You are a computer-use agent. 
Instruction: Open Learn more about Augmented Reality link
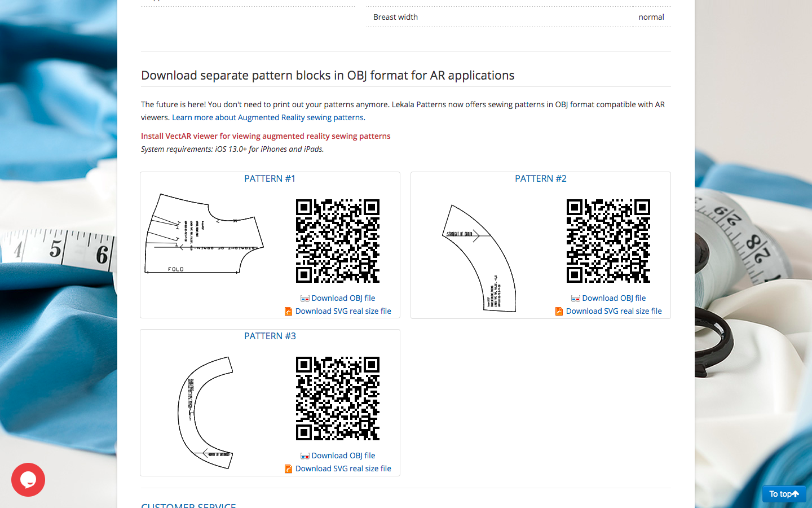[268, 117]
